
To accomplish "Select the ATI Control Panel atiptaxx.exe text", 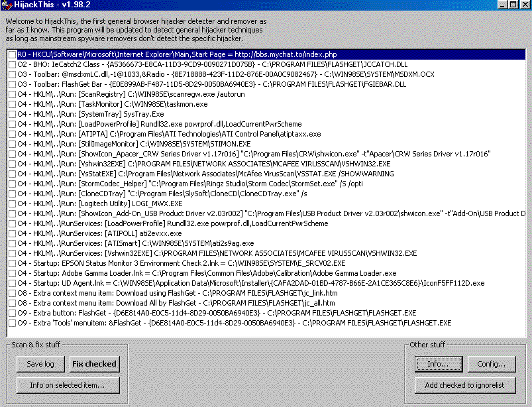I will (170, 134).
